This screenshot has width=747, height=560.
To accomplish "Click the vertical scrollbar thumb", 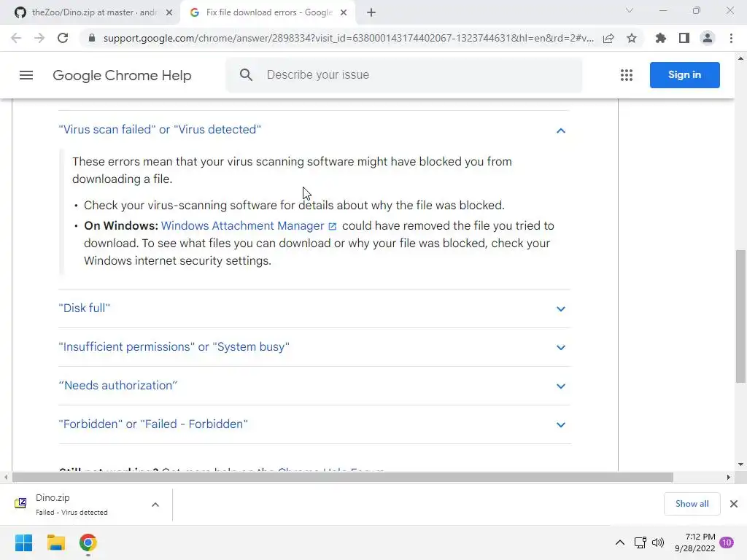I will coord(741,316).
